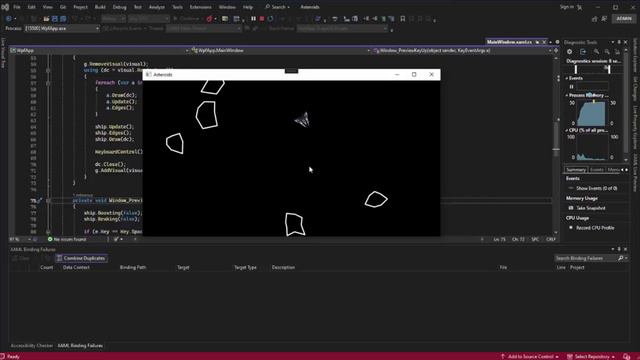Sort binding failures by Count column
The height and width of the screenshot is (360, 640).
coord(47,267)
